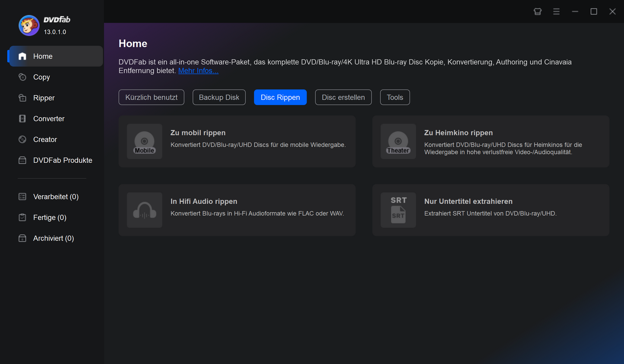This screenshot has height=364, width=624.
Task: Choose the Nur Untertitel extrahieren card
Action: pos(490,210)
